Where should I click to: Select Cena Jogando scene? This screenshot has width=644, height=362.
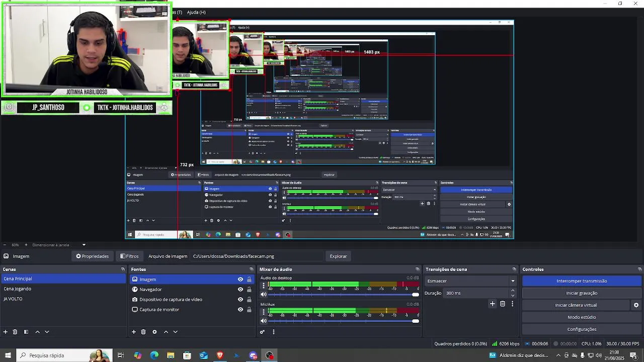[x=63, y=289]
